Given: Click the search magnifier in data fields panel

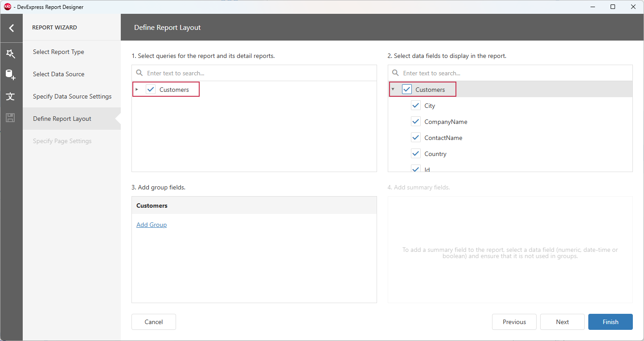Looking at the screenshot, I should point(396,72).
